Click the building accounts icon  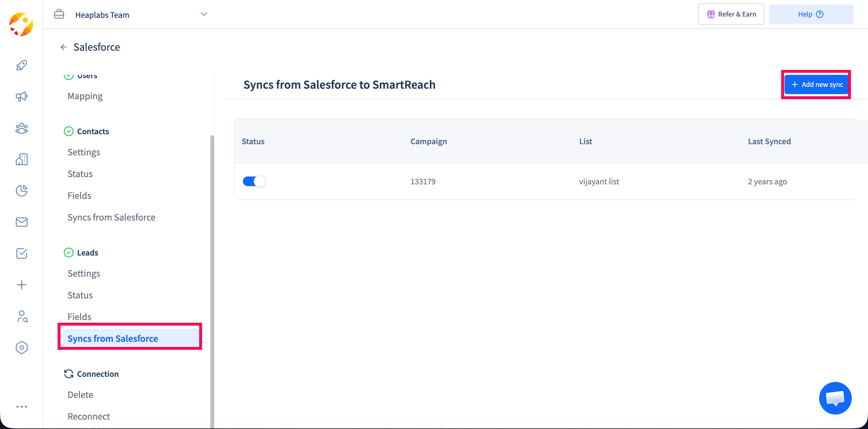pos(22,159)
